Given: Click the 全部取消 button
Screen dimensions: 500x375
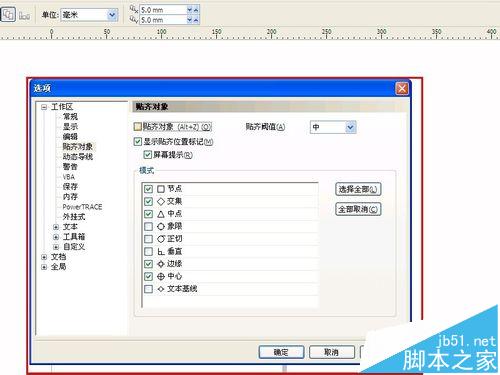Looking at the screenshot, I should 358,209.
